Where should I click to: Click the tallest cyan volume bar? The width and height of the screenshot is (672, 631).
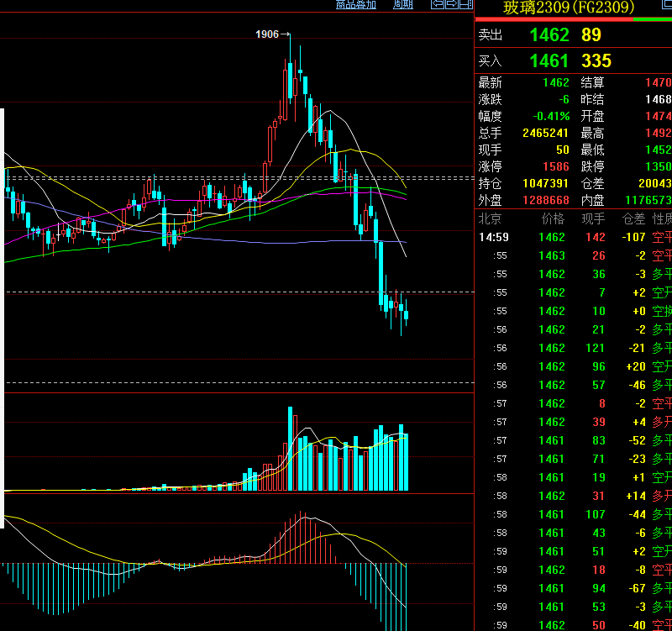tap(290, 449)
